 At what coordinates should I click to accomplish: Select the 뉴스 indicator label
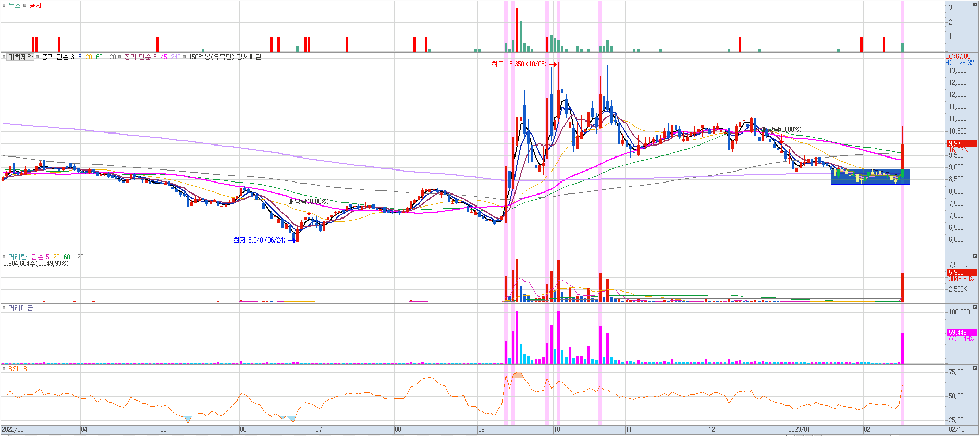[14, 5]
